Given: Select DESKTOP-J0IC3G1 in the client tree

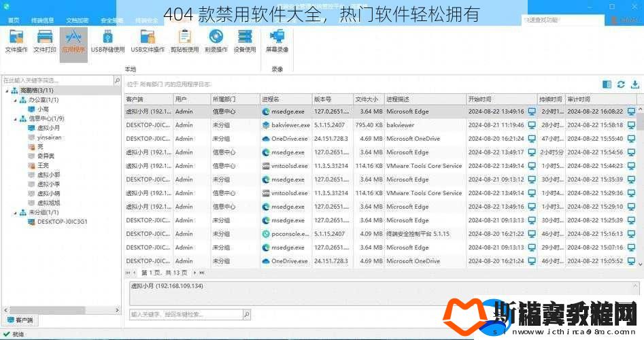Looking at the screenshot, I should point(62,222).
